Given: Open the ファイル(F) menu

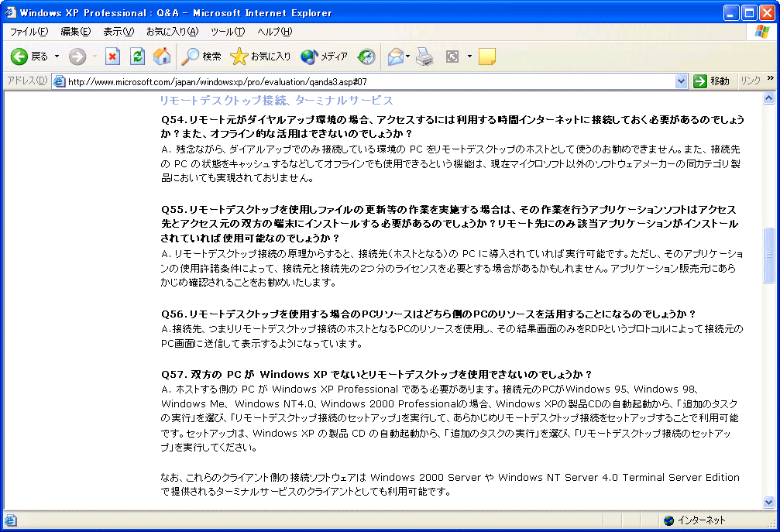Looking at the screenshot, I should [x=29, y=32].
